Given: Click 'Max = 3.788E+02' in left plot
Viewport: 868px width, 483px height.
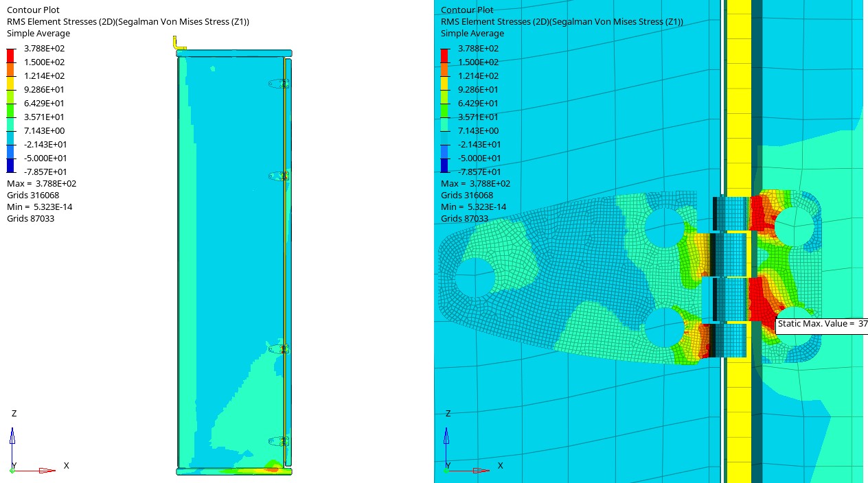Looking at the screenshot, I should 41,184.
